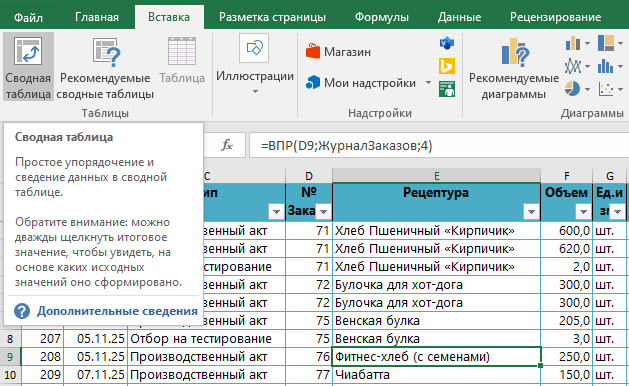This screenshot has height=386, width=629.
Task: Open the Файл tab
Action: pyautogui.click(x=28, y=17)
